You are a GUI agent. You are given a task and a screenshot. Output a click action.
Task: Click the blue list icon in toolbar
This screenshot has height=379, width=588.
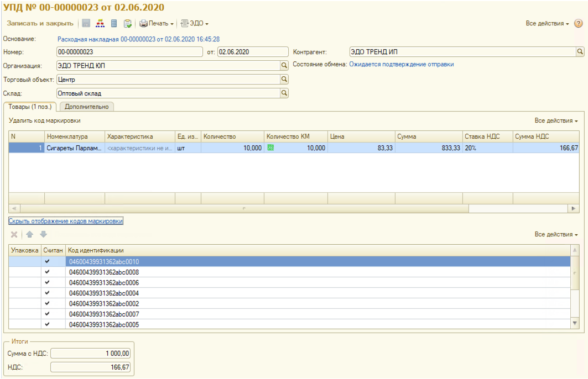click(114, 24)
